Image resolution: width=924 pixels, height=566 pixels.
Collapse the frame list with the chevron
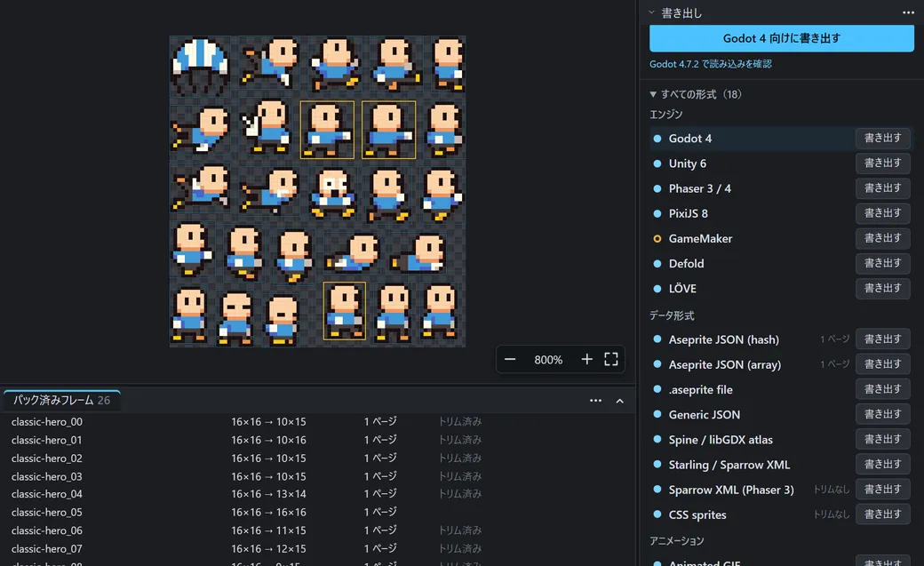(620, 401)
